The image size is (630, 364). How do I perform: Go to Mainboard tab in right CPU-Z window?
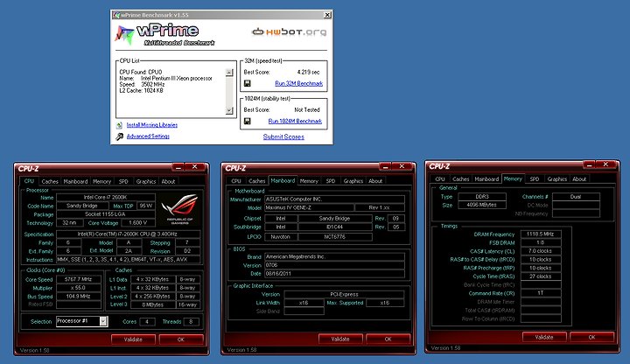486,179
